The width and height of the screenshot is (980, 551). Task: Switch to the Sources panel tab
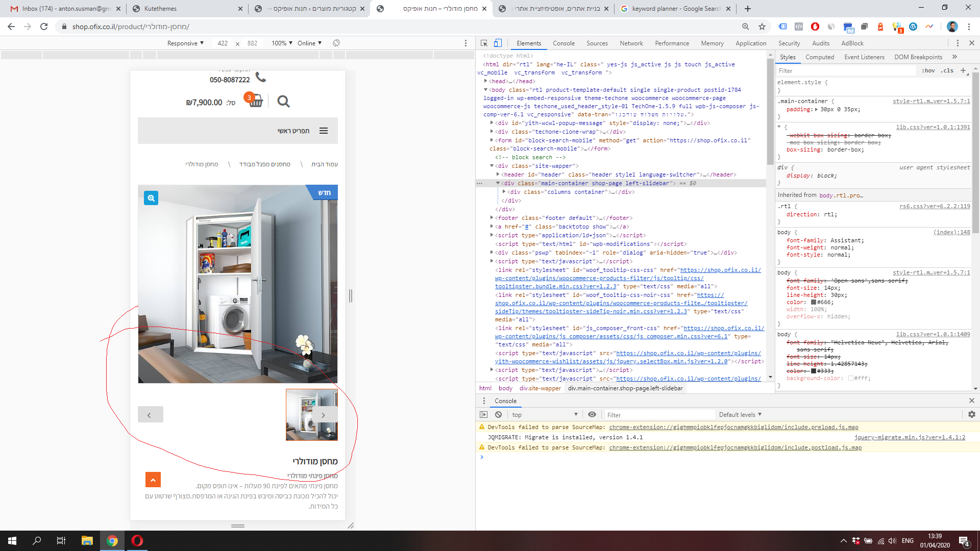(597, 43)
